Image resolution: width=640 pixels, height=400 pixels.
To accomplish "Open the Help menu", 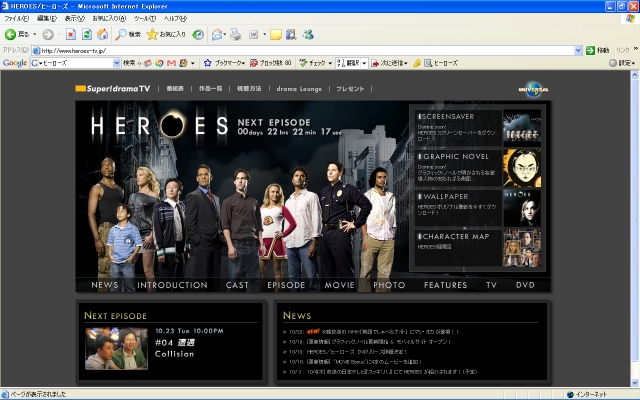I will coord(176,18).
